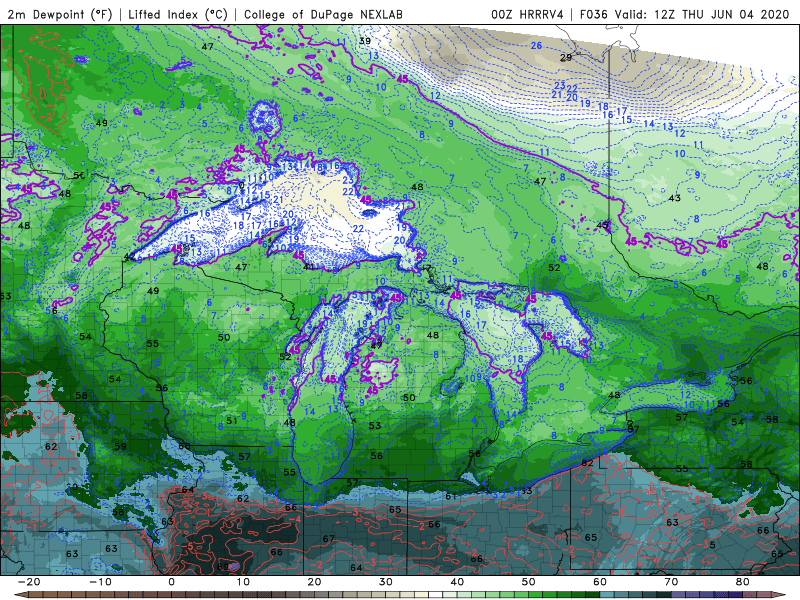Screen dimensions: 800x600
Task: Click the black '67' dewpoint value on map
Action: click(329, 539)
